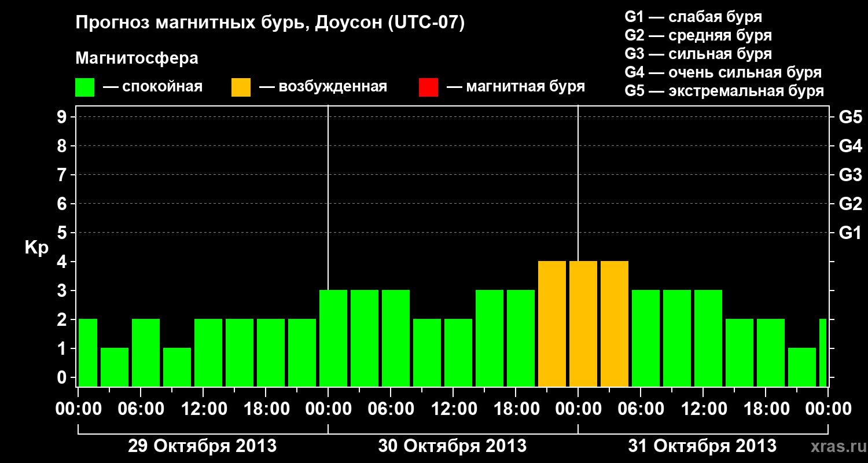Click the orange excited magnetosphere legend swatch
Viewport: 868px width, 463px height.
[x=241, y=87]
